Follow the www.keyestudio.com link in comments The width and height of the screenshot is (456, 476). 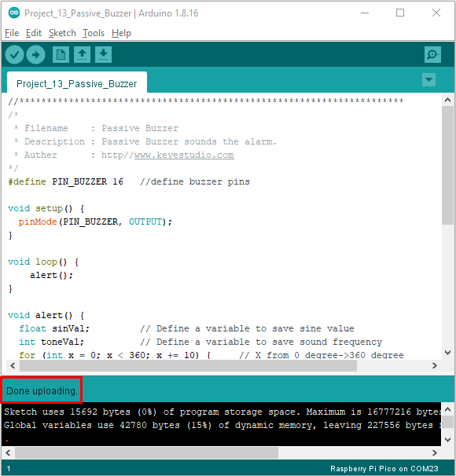184,155
